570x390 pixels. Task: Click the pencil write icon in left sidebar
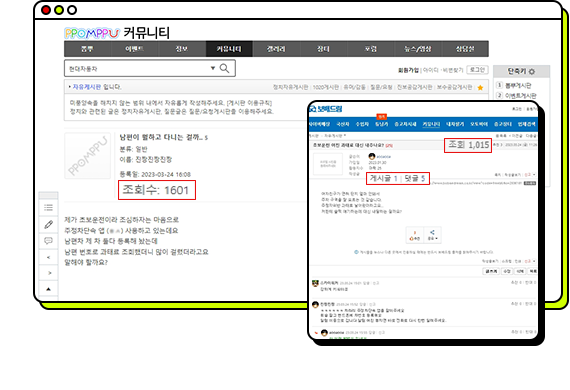(x=48, y=224)
